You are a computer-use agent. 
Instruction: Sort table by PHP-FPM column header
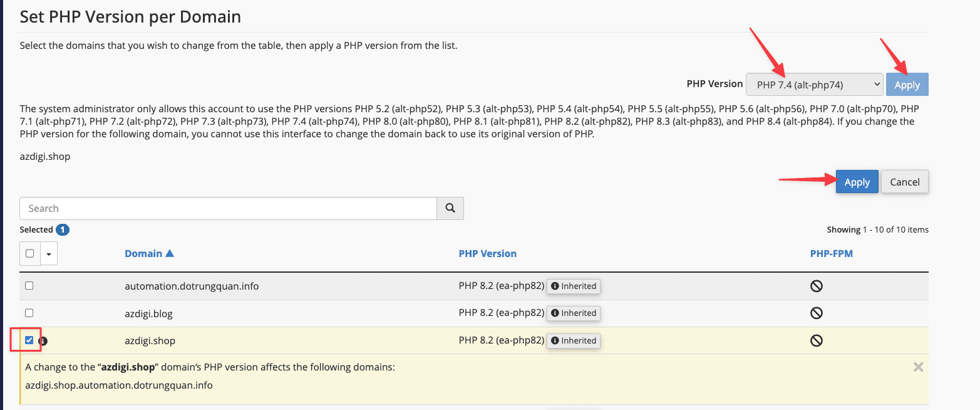click(x=831, y=254)
